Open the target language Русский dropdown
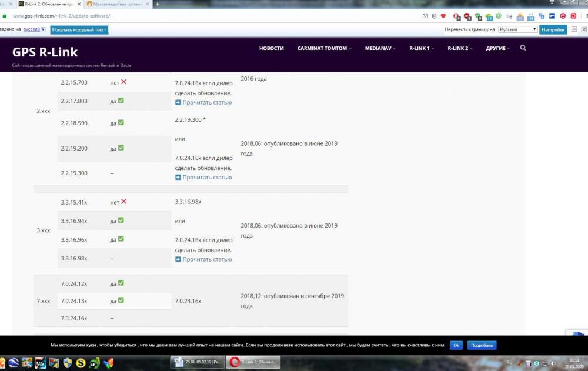Screen dimensions: 588x371 click(518, 29)
